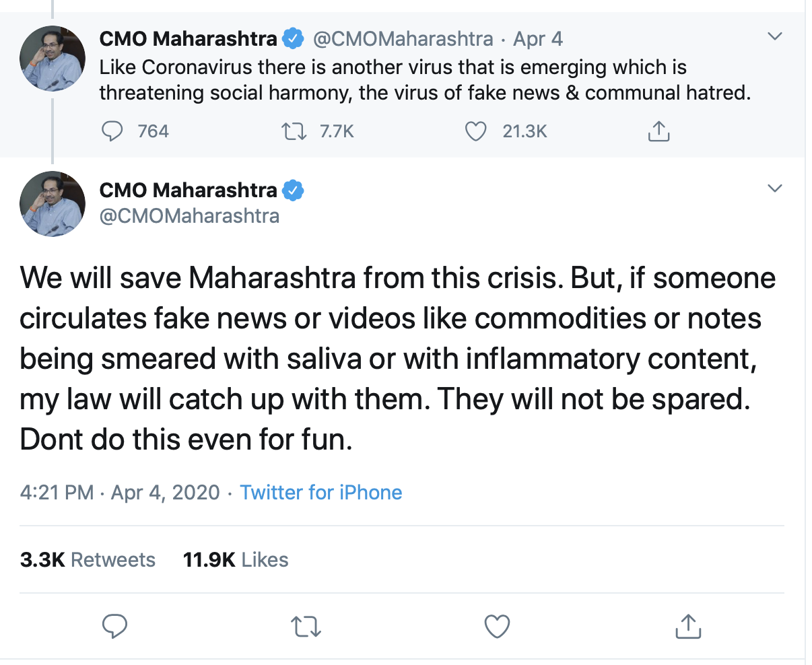Viewport: 812px width, 665px height.
Task: Click the Twitter for iPhone source link
Action: 320,493
